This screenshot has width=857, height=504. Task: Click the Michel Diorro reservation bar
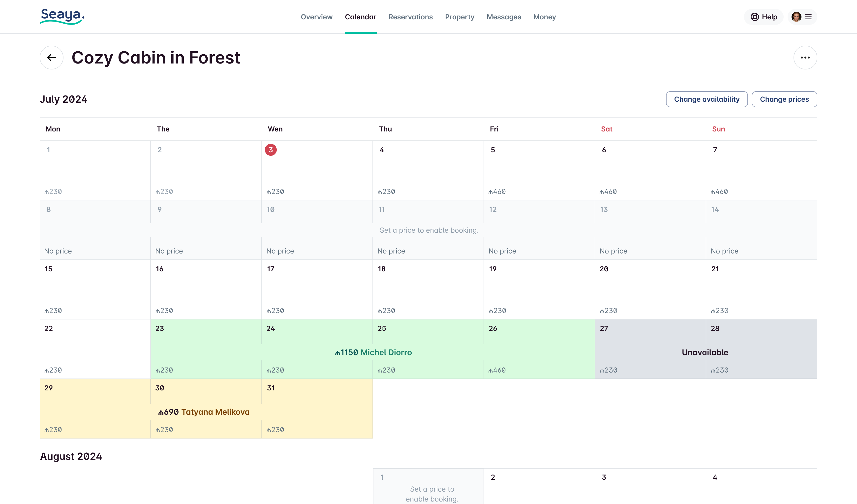373,352
